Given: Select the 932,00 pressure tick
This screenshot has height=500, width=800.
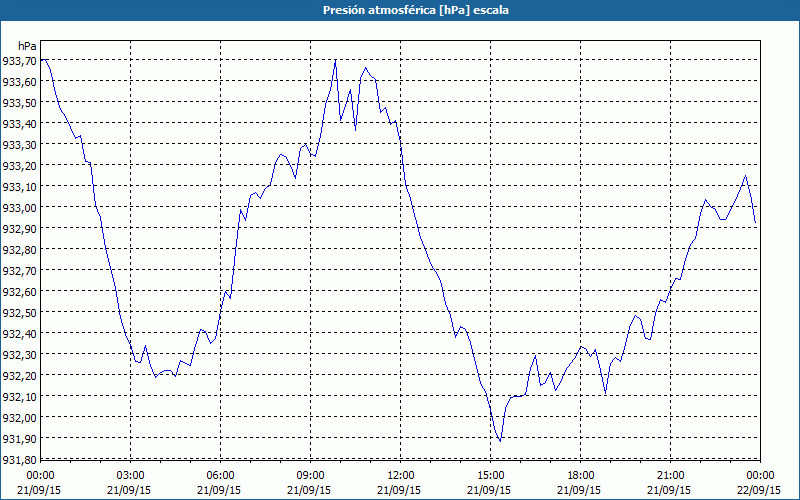Looking at the screenshot, I should (x=19, y=417).
